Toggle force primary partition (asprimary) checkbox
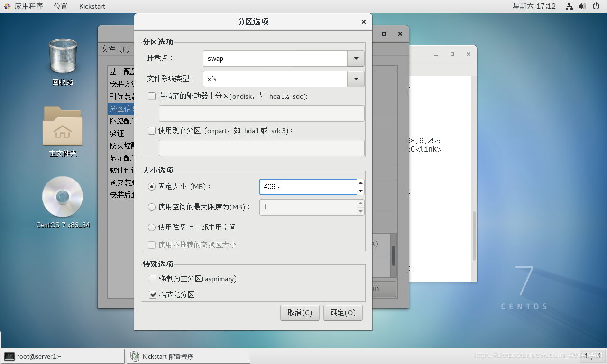Image resolution: width=607 pixels, height=364 pixels. click(x=153, y=279)
